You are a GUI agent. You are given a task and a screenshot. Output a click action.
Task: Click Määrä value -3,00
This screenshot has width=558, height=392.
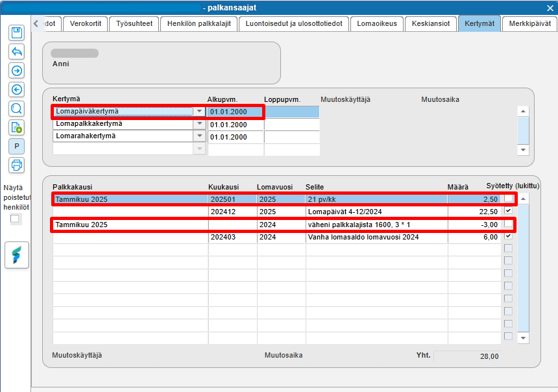(x=474, y=225)
